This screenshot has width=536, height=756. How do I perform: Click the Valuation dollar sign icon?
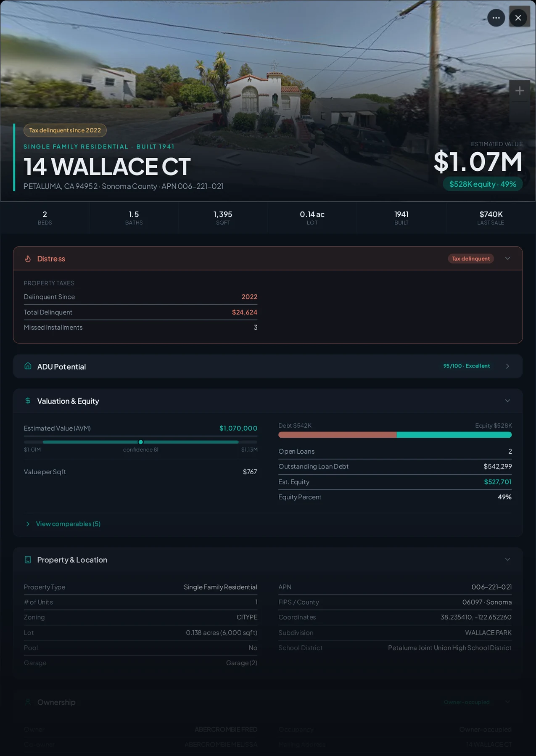[x=28, y=401]
